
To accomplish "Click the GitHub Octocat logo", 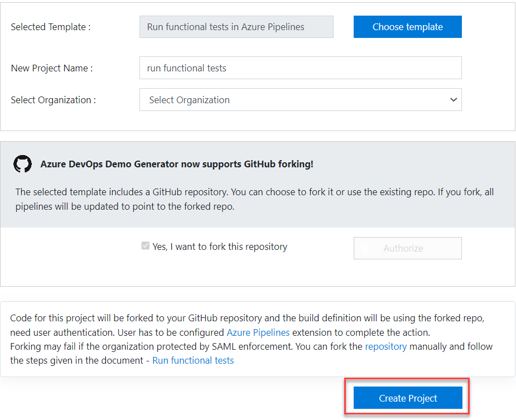I will 23,163.
